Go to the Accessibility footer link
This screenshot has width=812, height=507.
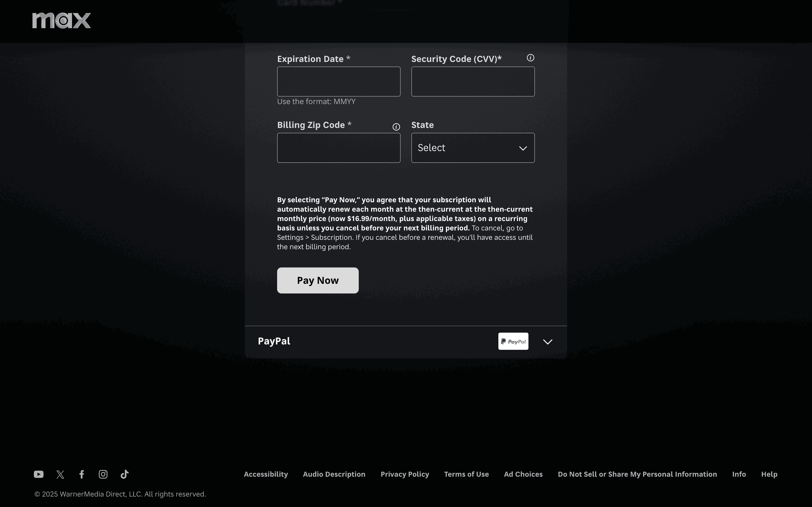point(265,474)
